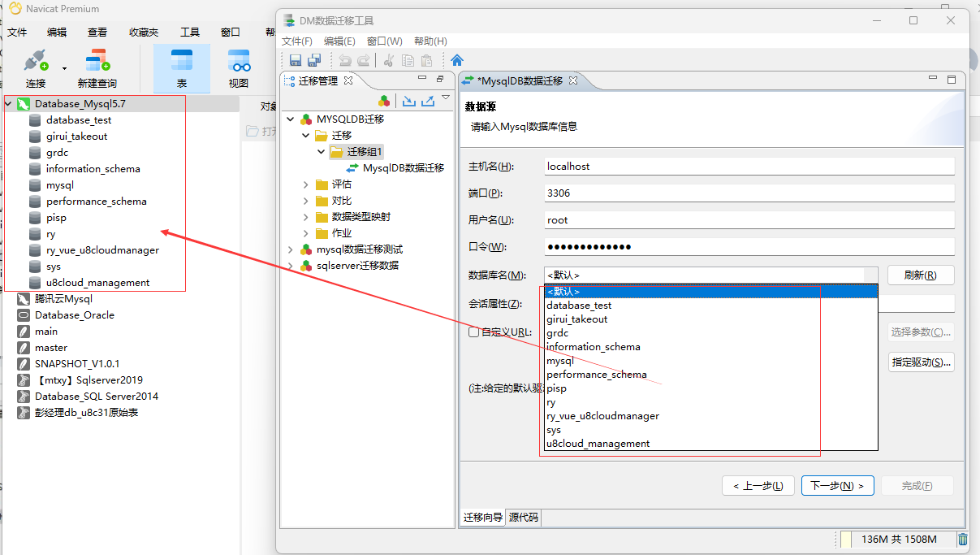Viewport: 980px width, 555px height.
Task: Click the 口令 password field
Action: click(x=749, y=246)
